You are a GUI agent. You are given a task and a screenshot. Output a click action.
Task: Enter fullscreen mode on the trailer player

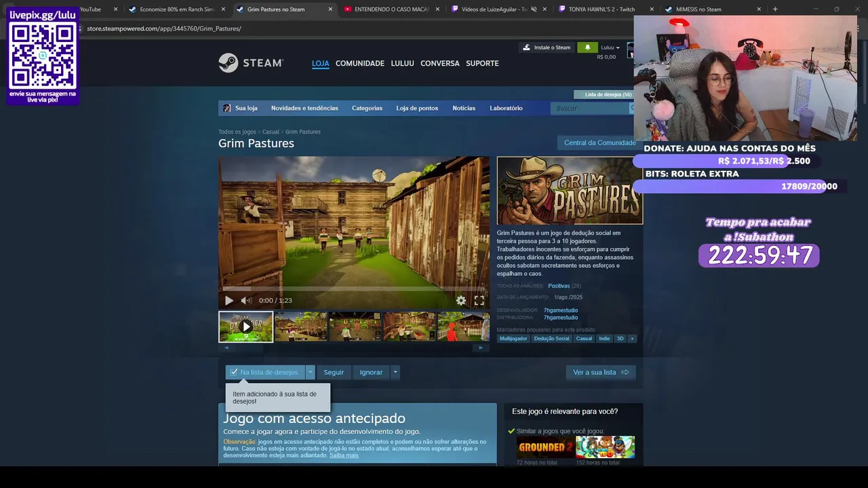pyautogui.click(x=479, y=300)
